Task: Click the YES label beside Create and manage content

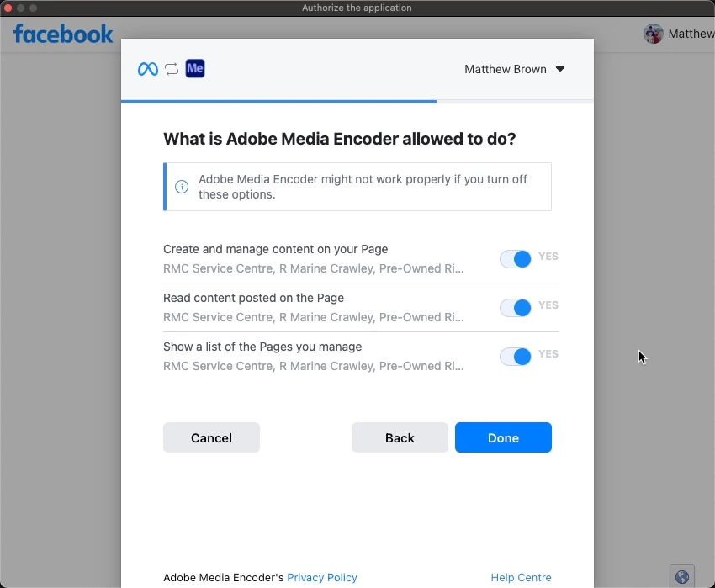Action: 548,257
